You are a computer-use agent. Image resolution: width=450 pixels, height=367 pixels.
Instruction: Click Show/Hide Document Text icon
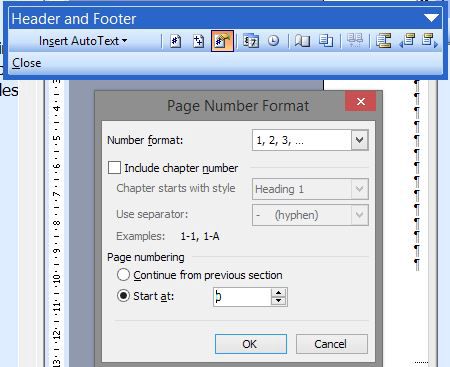pyautogui.click(x=326, y=41)
